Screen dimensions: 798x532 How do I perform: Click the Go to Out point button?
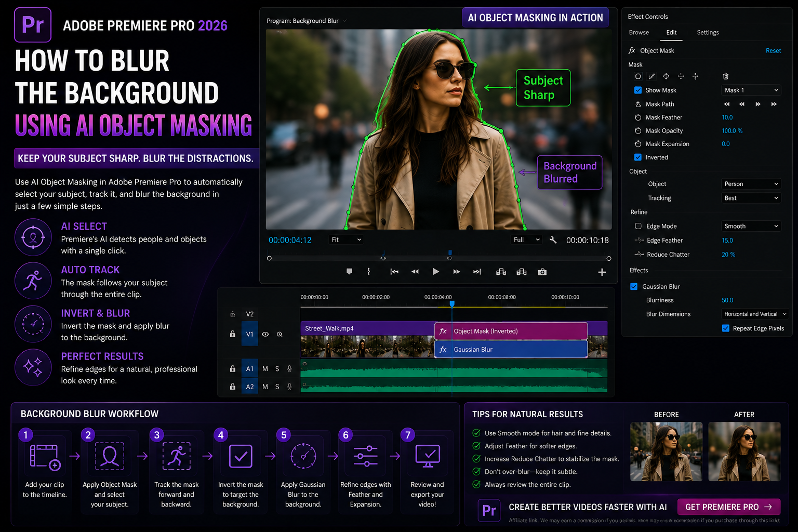[x=477, y=272]
